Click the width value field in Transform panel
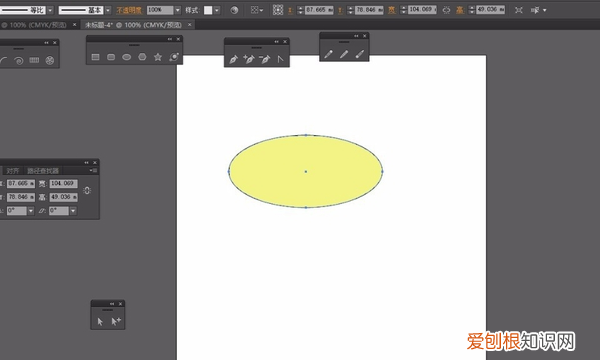This screenshot has height=360, width=600. click(64, 184)
